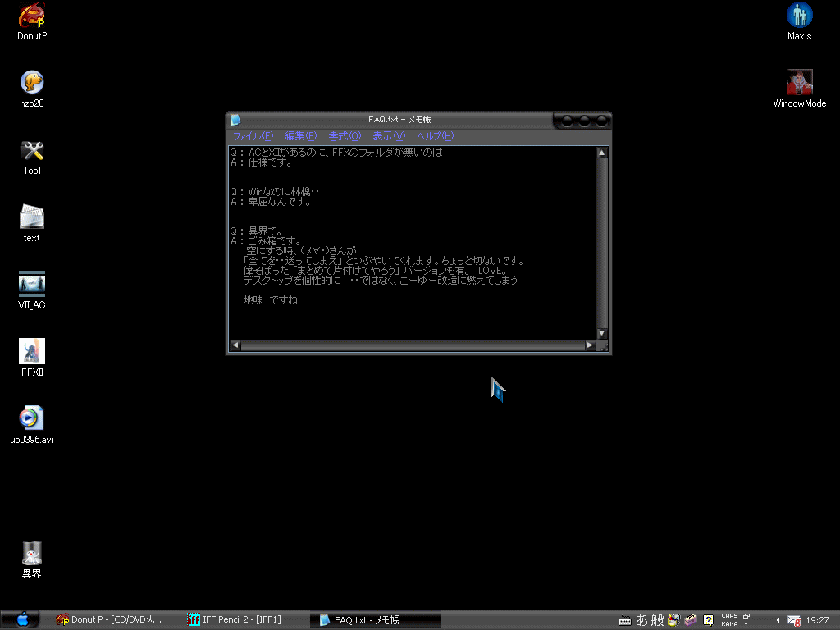Open the 異界 recycle bin icon
The height and width of the screenshot is (630, 840).
point(32,554)
